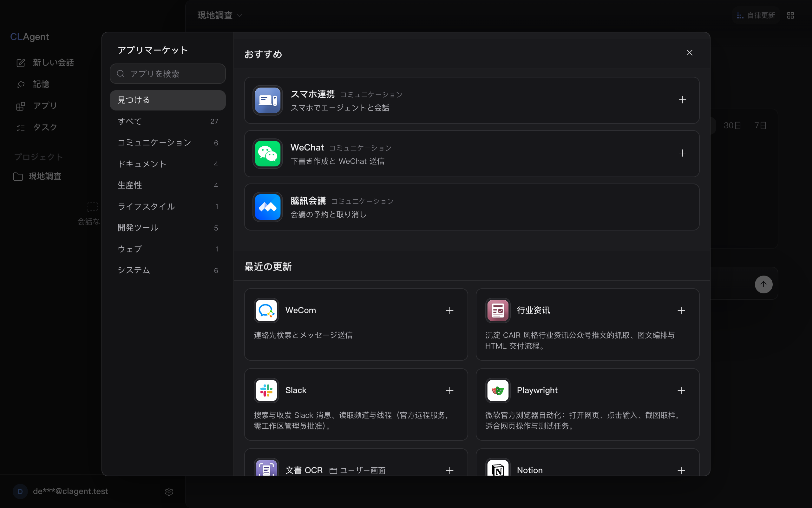Click the Slack card title
The height and width of the screenshot is (508, 812).
296,390
